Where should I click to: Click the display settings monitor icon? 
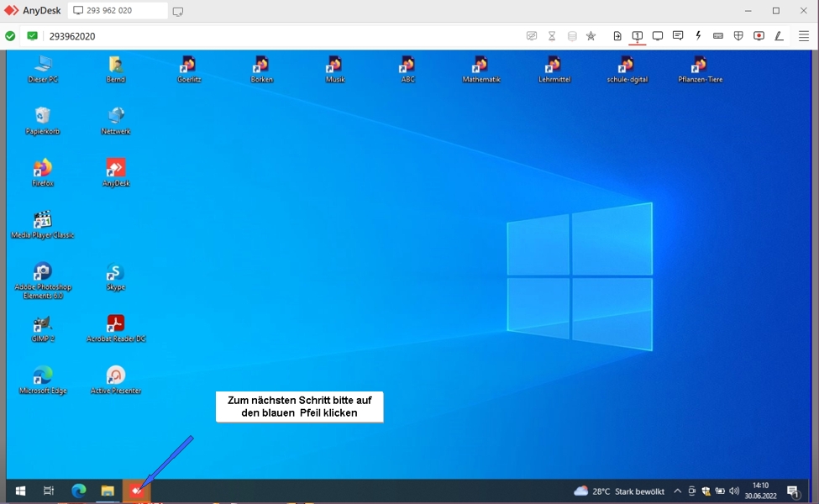[658, 36]
